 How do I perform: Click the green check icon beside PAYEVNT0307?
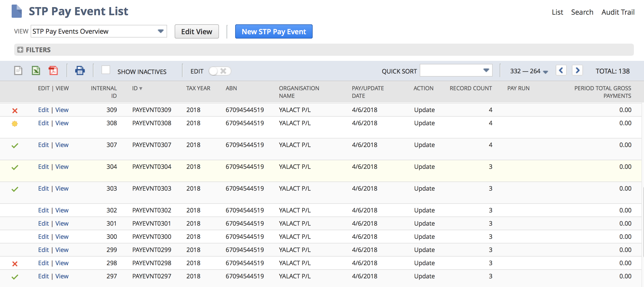click(15, 145)
